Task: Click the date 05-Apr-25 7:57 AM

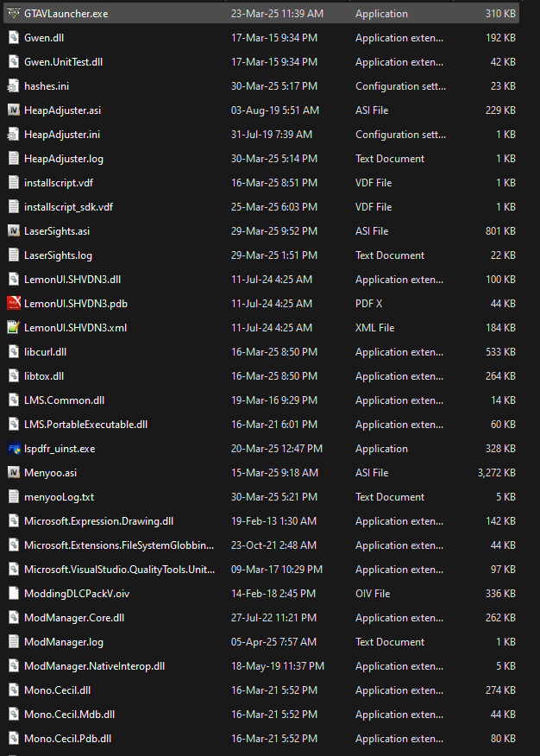Action: coord(273,642)
